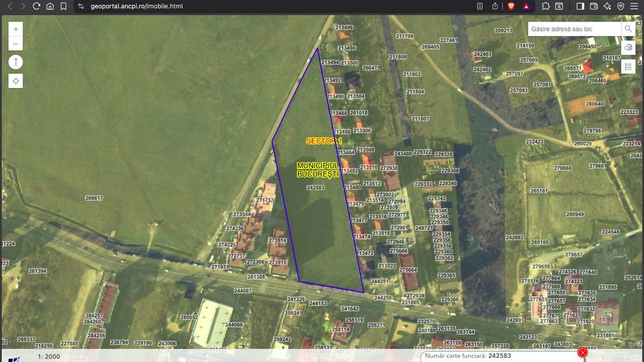Viewport: 644px width, 362px height.
Task: Open the basemap/layers switcher button
Action: 628,48
